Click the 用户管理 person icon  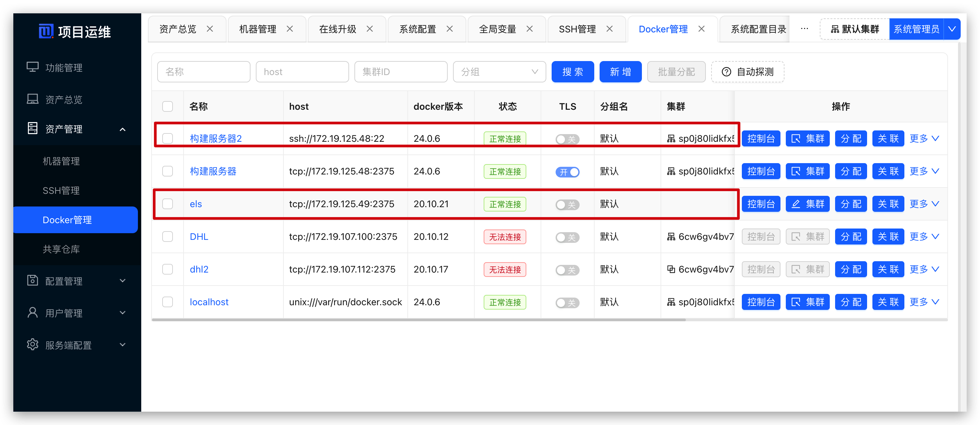coord(32,313)
